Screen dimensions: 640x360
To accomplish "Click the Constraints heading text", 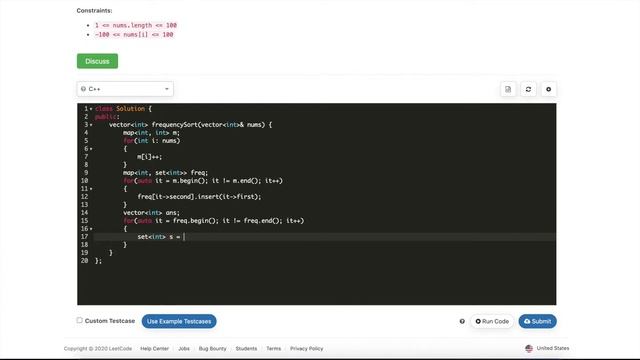I will 94,11.
